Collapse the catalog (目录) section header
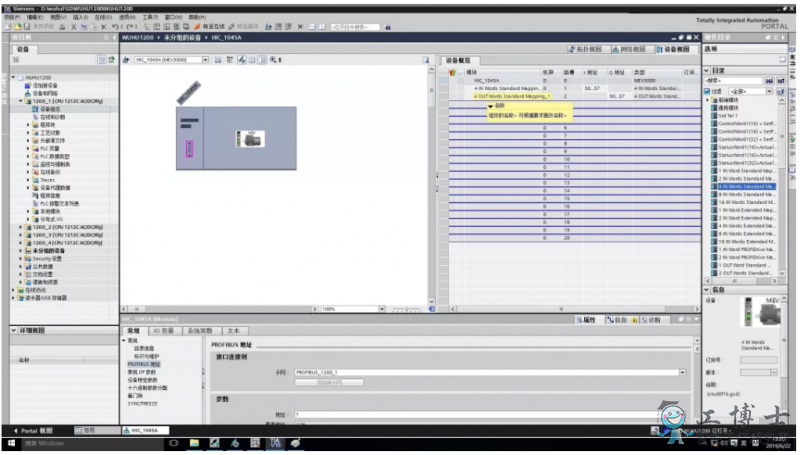 pyautogui.click(x=707, y=70)
